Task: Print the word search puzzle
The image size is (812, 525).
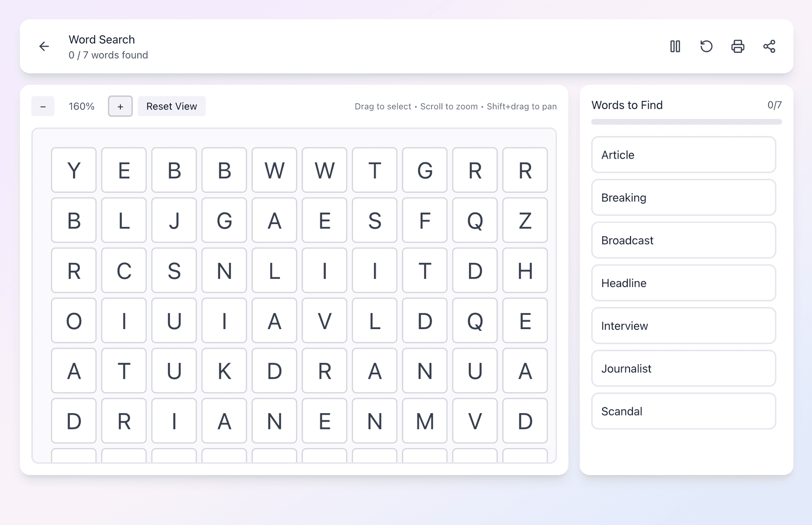Action: (737, 46)
